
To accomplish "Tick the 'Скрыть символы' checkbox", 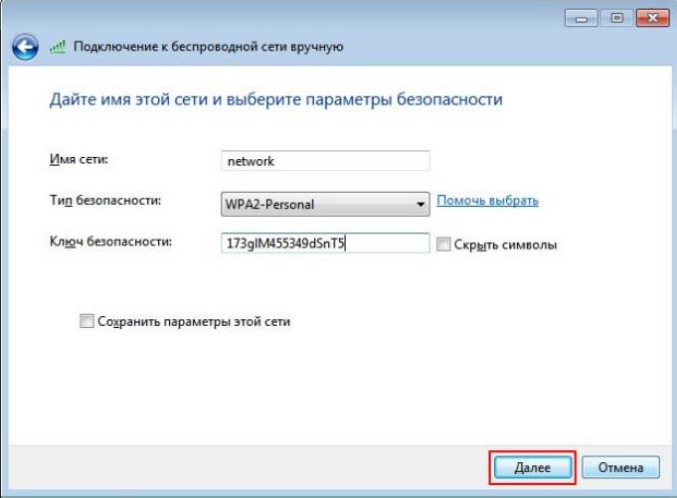I will tap(444, 244).
